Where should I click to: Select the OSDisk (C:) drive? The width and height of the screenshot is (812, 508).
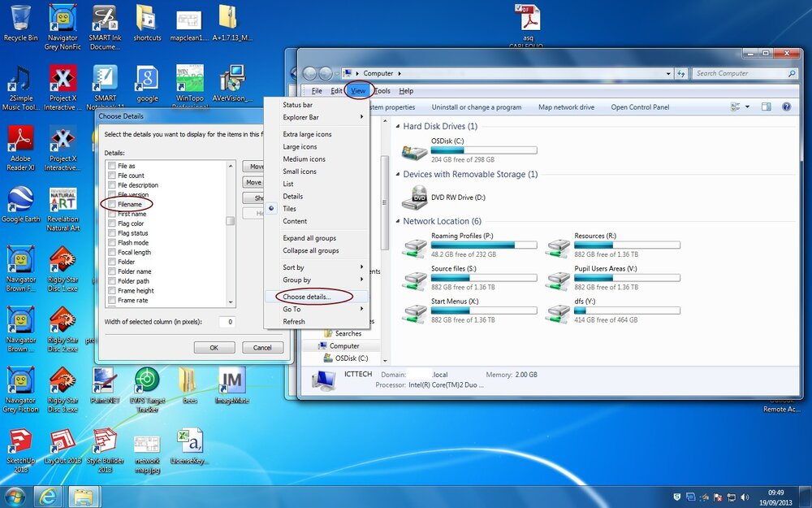(x=469, y=150)
